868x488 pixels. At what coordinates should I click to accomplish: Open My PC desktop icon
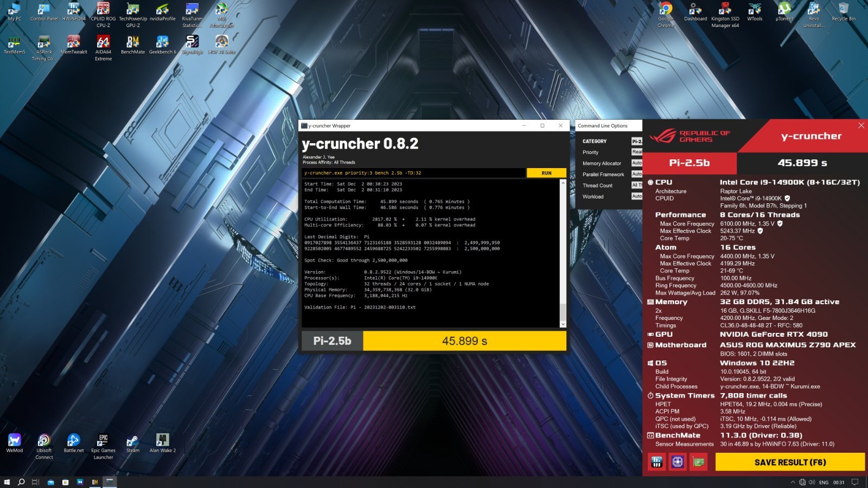(15, 12)
